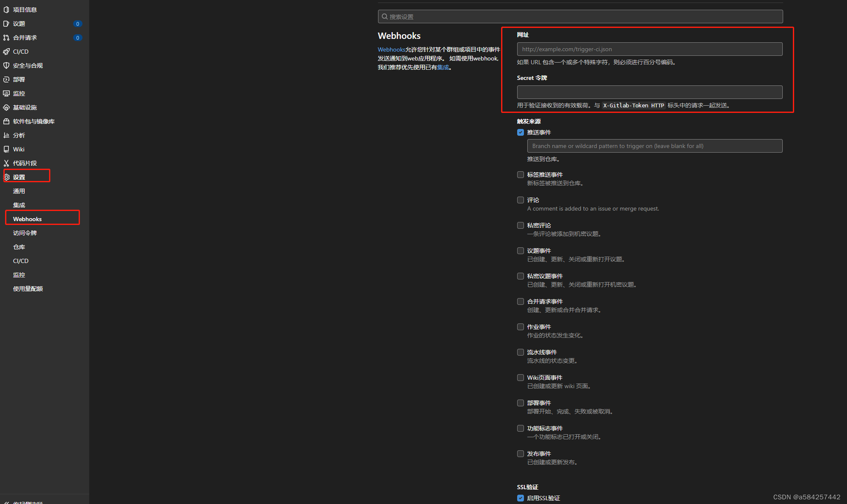Click the 代码片段 scissors icon

(6, 163)
